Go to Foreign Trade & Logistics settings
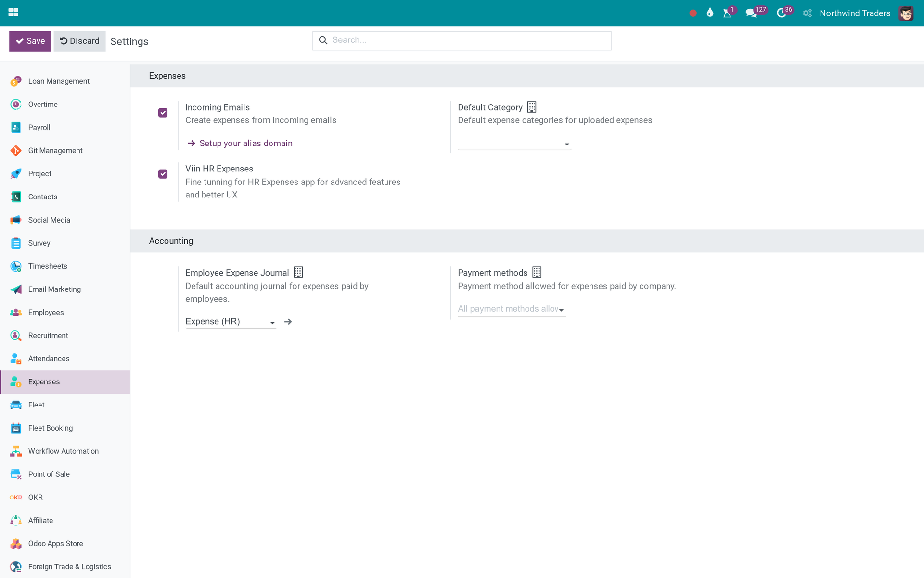924x578 pixels. click(65, 567)
